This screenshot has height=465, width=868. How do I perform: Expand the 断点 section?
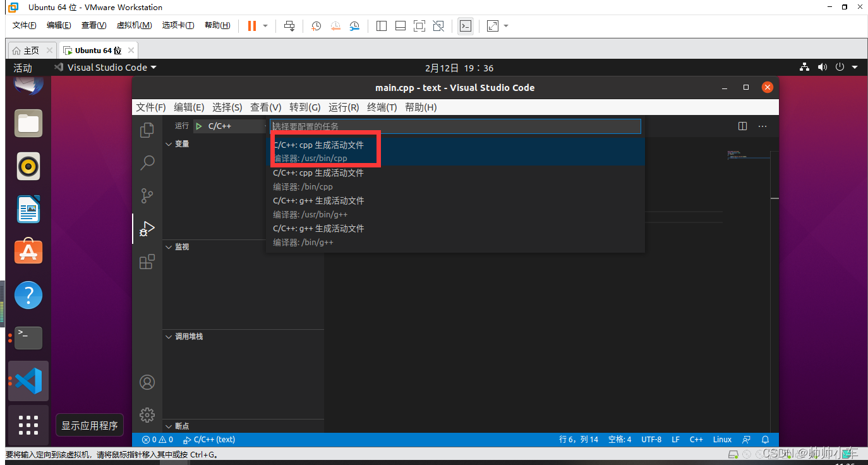243,426
